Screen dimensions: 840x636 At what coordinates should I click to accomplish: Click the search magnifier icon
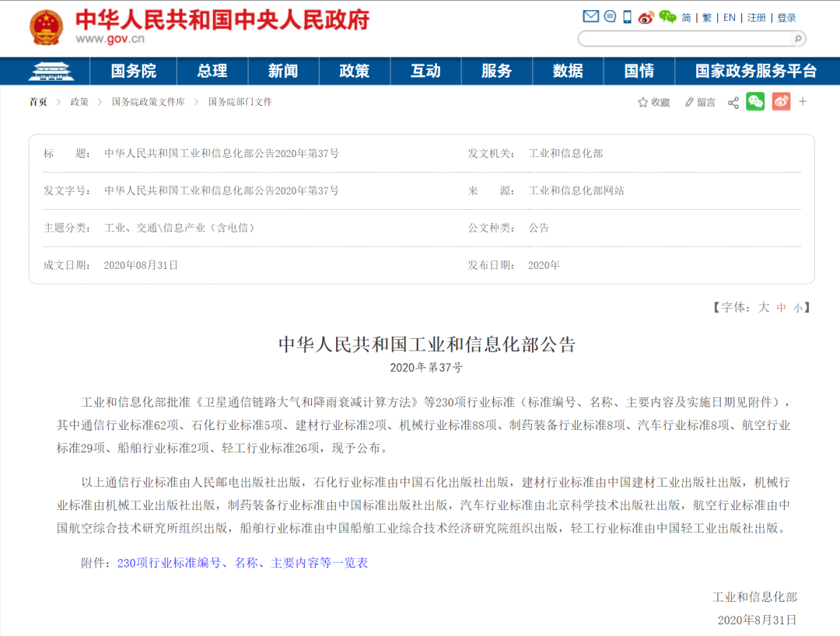(798, 39)
